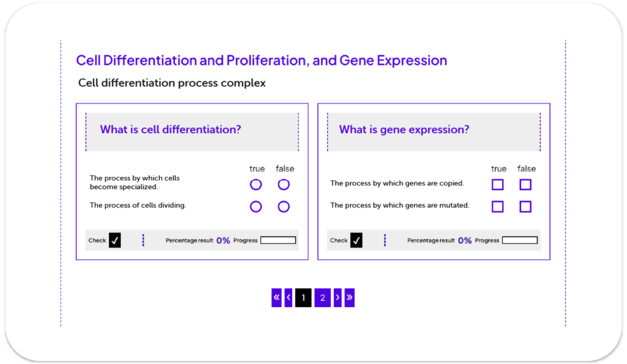Click the 'What is gene expression?' heading
This screenshot has width=627, height=364.
pos(404,130)
